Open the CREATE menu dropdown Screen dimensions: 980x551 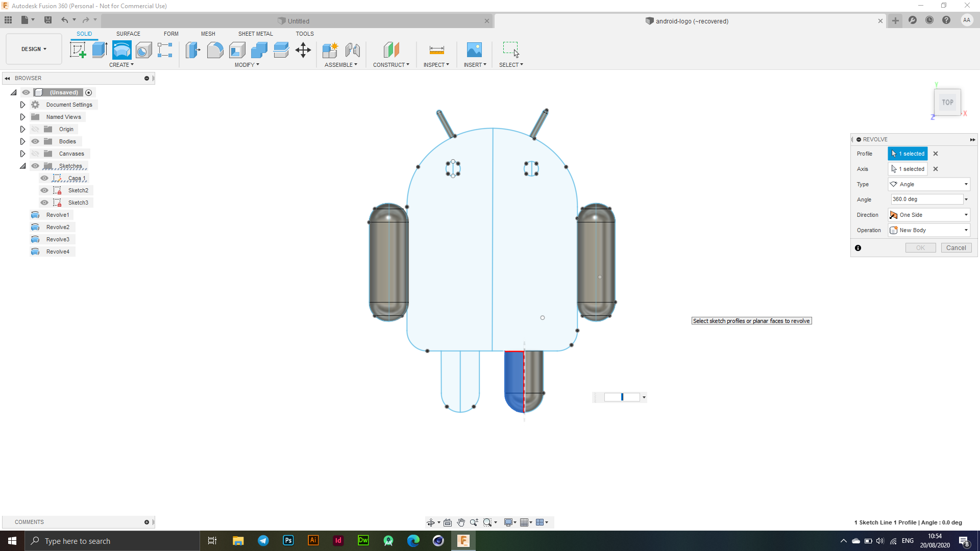click(121, 65)
